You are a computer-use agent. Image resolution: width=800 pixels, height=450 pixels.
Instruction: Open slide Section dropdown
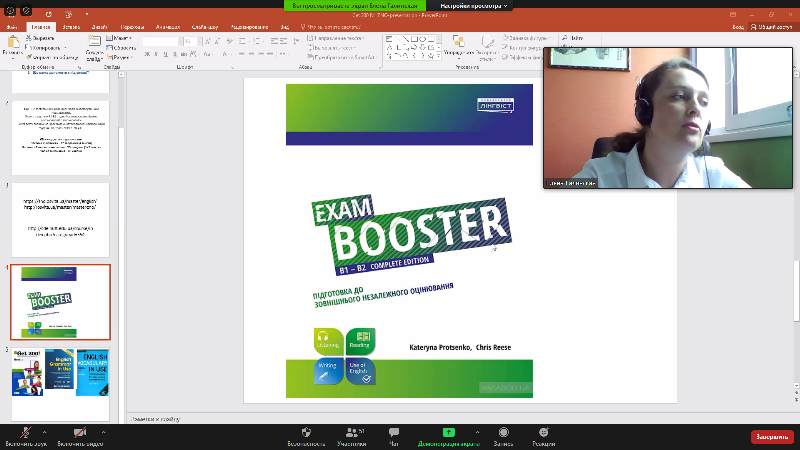(119, 58)
